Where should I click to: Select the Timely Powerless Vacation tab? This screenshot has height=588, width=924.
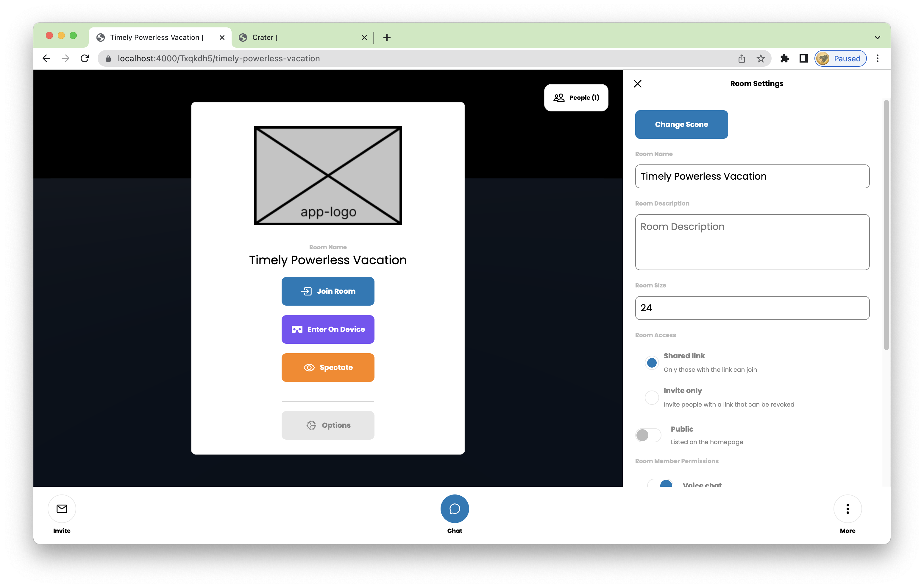[160, 37]
